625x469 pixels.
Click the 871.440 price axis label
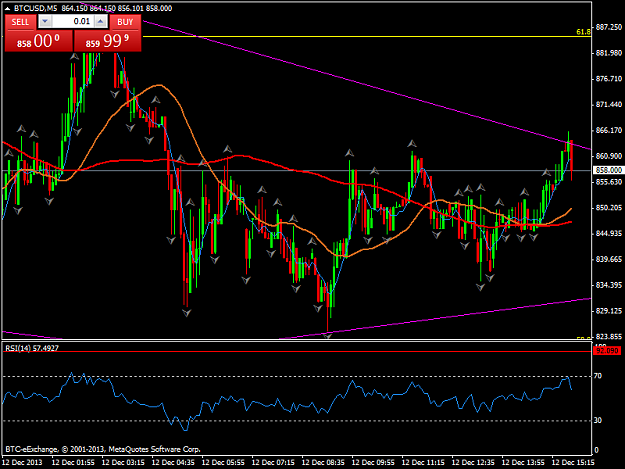(x=609, y=105)
